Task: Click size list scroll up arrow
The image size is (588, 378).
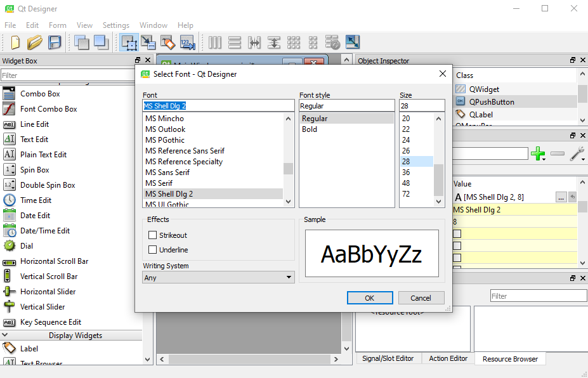Action: click(x=439, y=119)
